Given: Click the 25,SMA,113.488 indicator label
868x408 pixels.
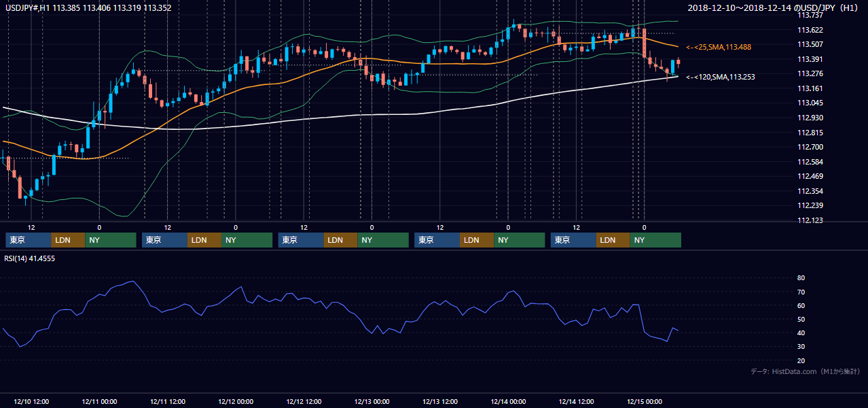Looking at the screenshot, I should (x=720, y=47).
